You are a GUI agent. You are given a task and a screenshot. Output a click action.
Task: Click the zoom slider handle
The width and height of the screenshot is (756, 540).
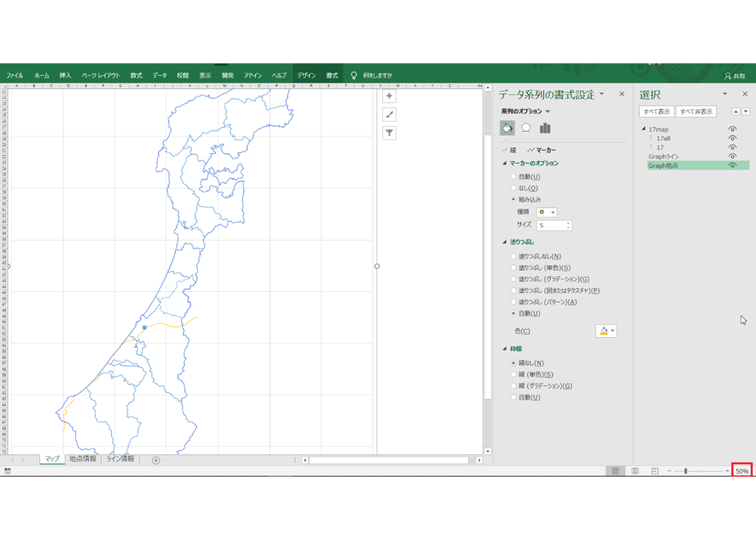click(x=686, y=471)
